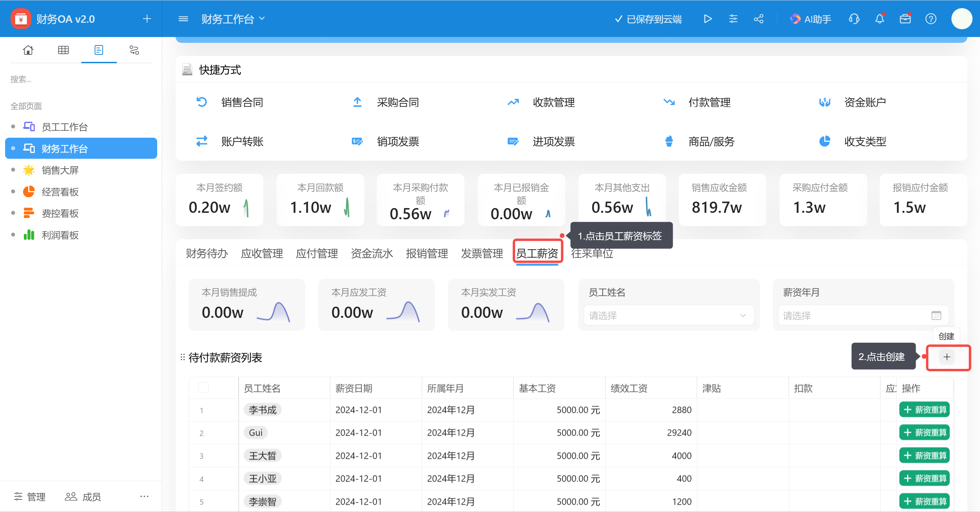Open the AI助手 assistant

point(810,19)
